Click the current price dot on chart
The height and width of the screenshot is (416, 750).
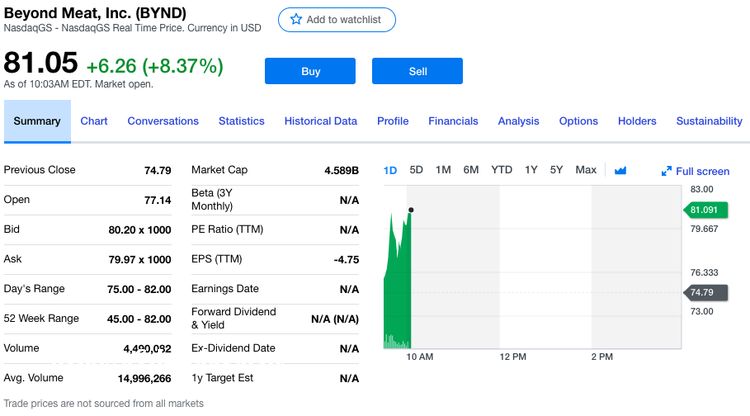click(410, 210)
